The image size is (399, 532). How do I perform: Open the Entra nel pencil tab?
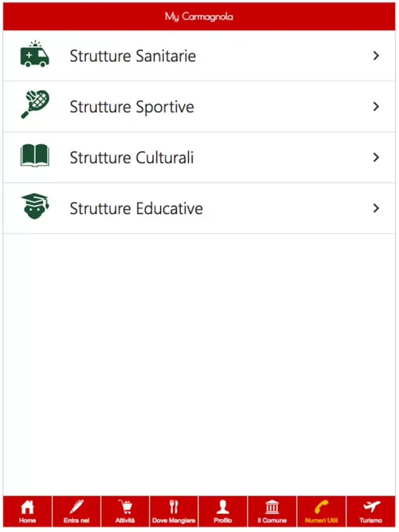coord(76,512)
